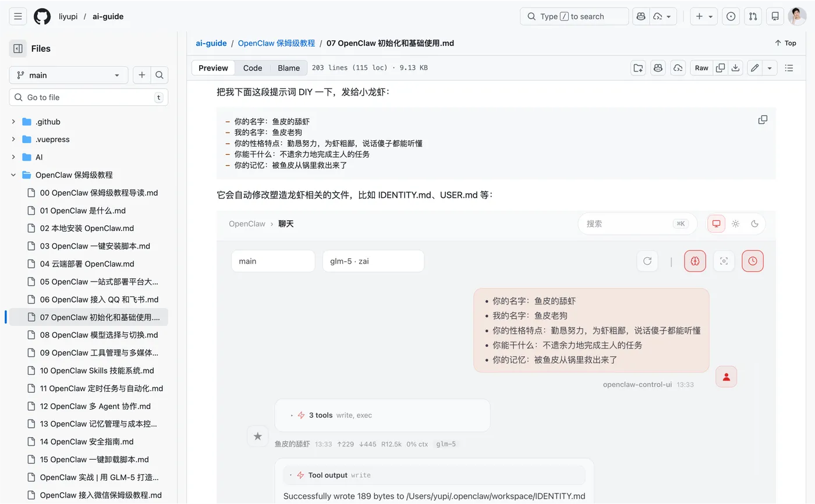This screenshot has height=504, width=815.
Task: Ask Copilot about this file icon
Action: point(658,68)
